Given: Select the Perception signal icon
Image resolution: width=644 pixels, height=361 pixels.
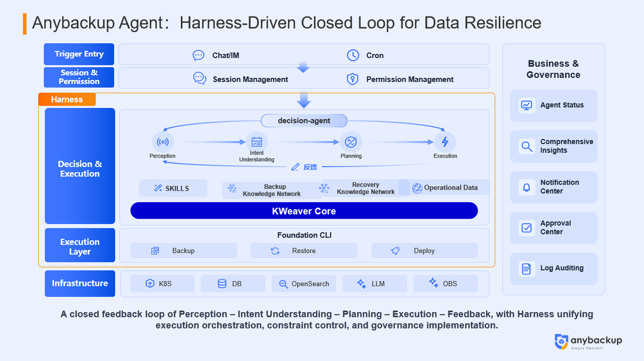Looking at the screenshot, I should tap(163, 142).
